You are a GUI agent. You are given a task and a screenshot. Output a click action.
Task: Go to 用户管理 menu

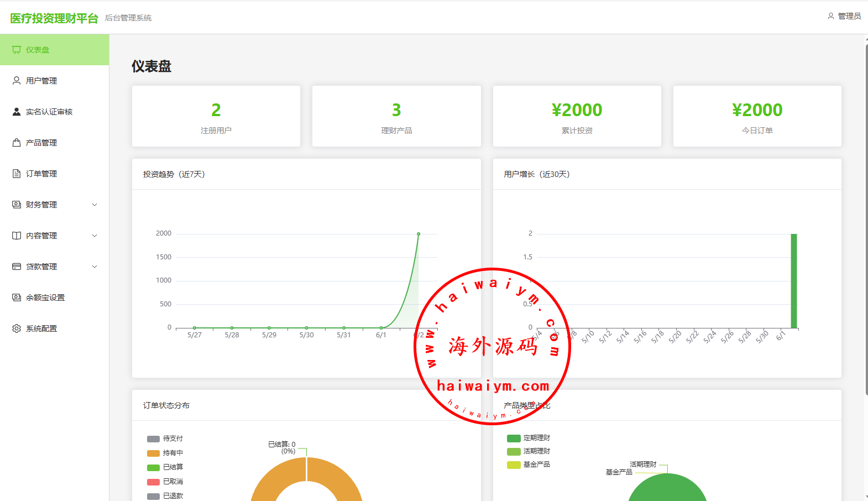pyautogui.click(x=55, y=81)
